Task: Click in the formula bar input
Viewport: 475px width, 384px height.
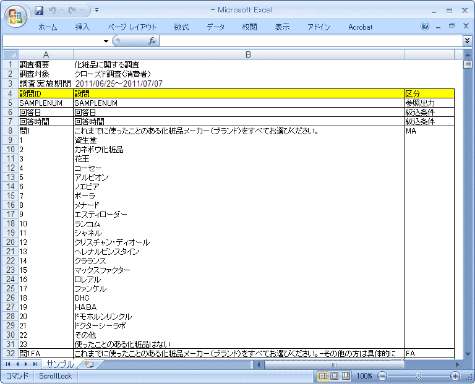Action: click(x=311, y=41)
